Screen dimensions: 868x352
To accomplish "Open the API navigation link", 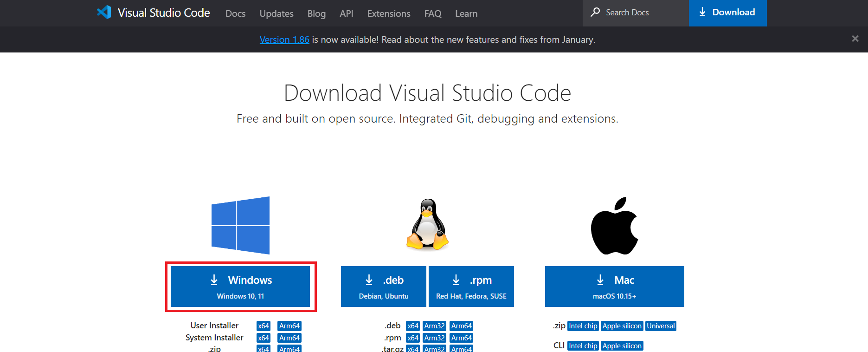I will 346,13.
